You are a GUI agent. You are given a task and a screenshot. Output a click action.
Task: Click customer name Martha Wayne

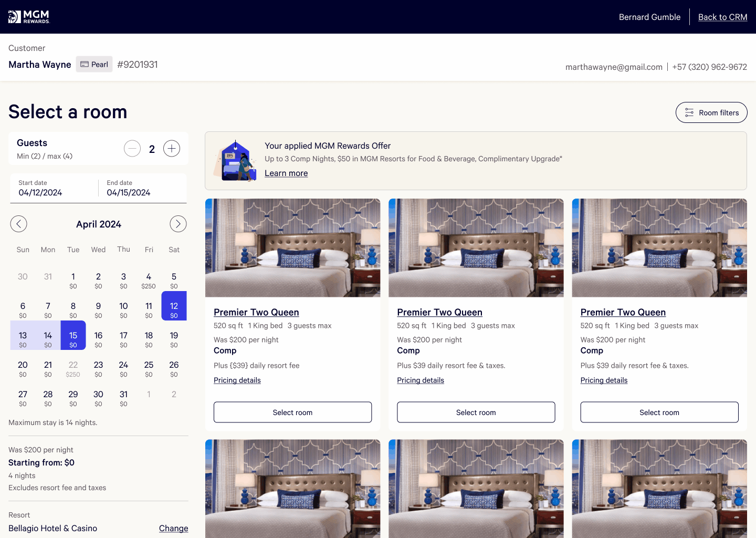point(40,65)
